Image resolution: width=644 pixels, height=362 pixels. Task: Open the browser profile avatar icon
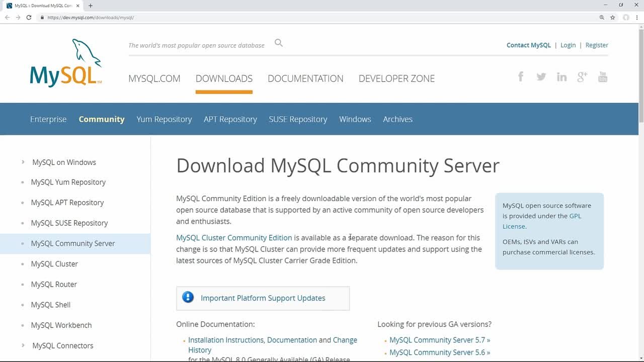(x=626, y=17)
